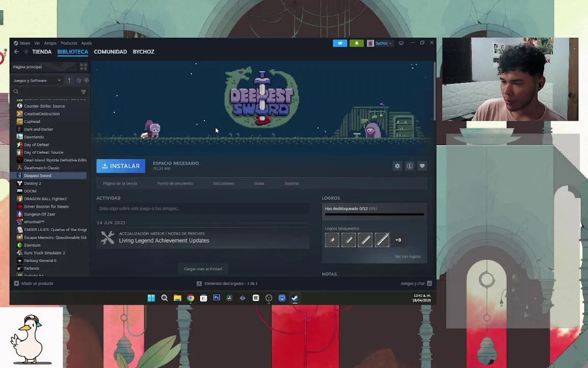Click Añadir un producto plus icon
The height and width of the screenshot is (368, 588).
click(16, 284)
